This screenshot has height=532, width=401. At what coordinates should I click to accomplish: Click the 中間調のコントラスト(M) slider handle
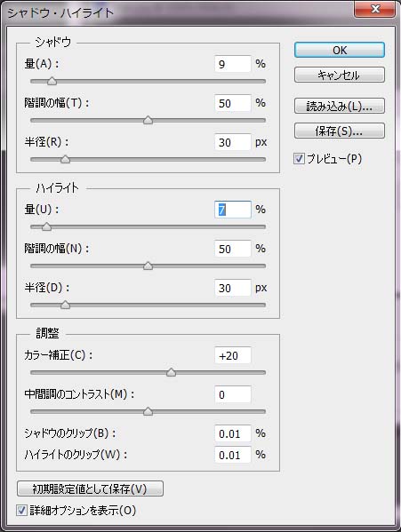pos(148,411)
